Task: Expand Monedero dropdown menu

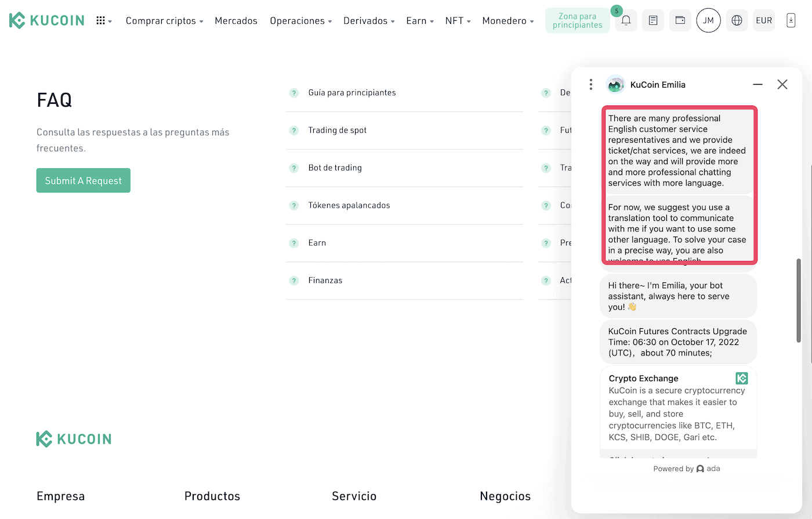Action: (508, 21)
